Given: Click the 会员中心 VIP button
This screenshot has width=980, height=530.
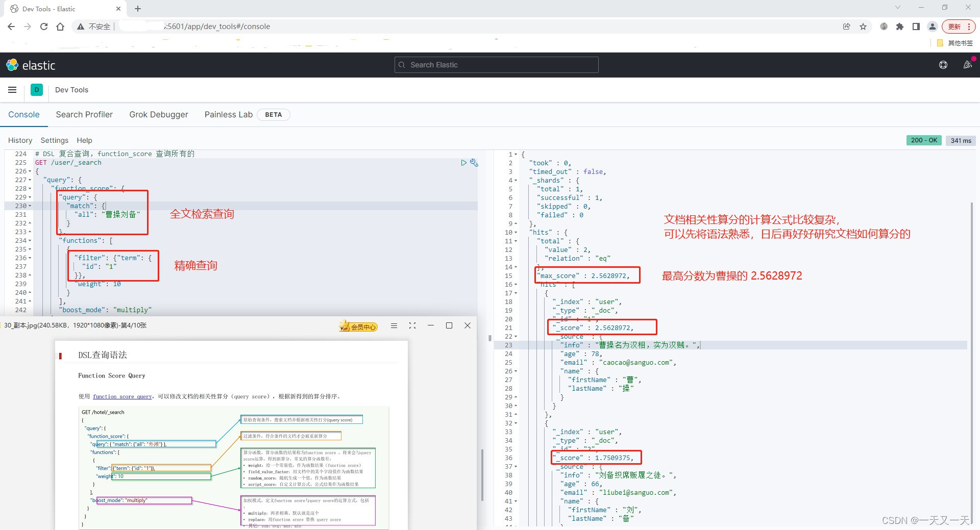Looking at the screenshot, I should tap(358, 325).
